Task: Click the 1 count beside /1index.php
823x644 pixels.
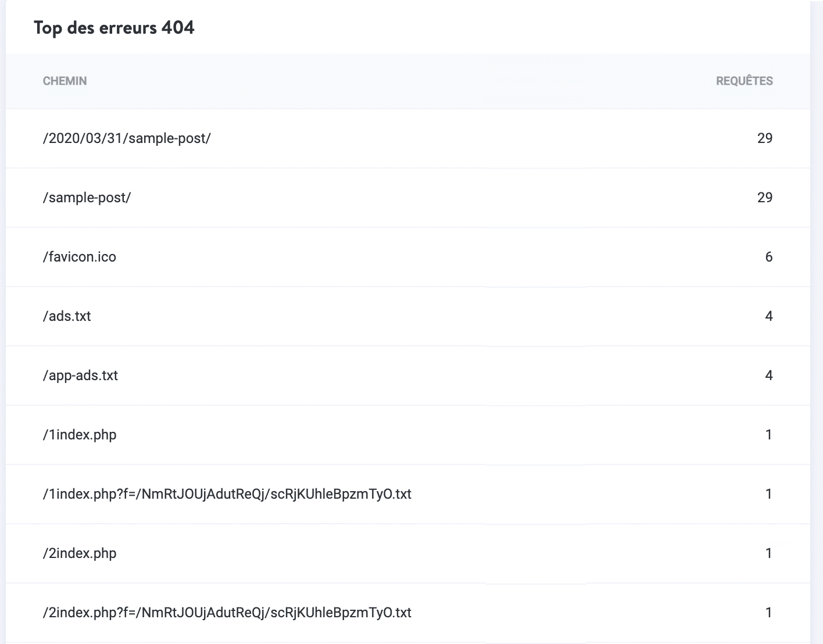Action: pyautogui.click(x=769, y=435)
